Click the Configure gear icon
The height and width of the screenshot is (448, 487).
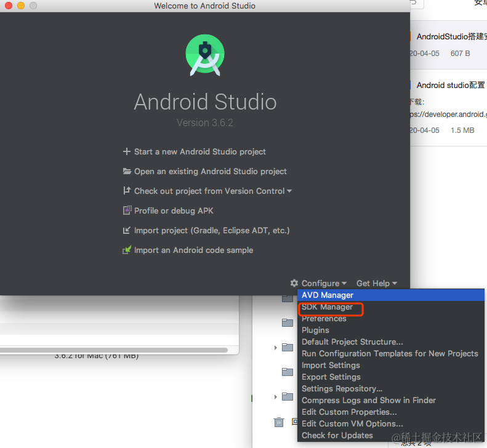pyautogui.click(x=294, y=283)
